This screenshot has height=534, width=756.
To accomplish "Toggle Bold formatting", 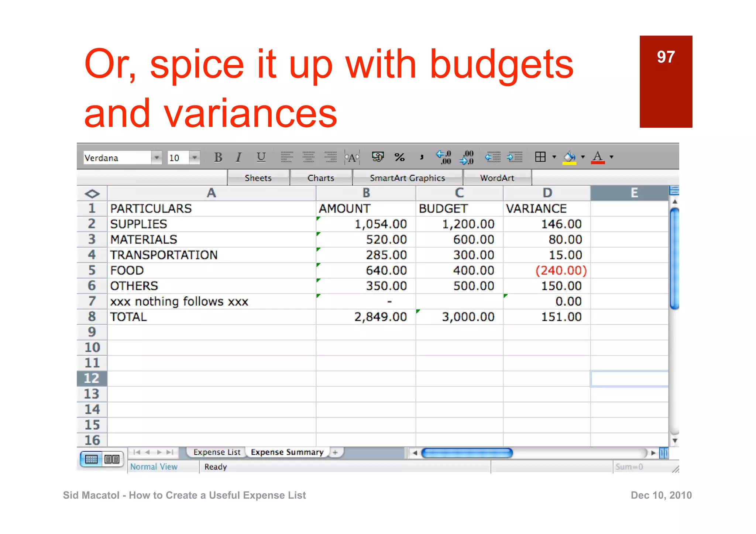I will tap(218, 158).
